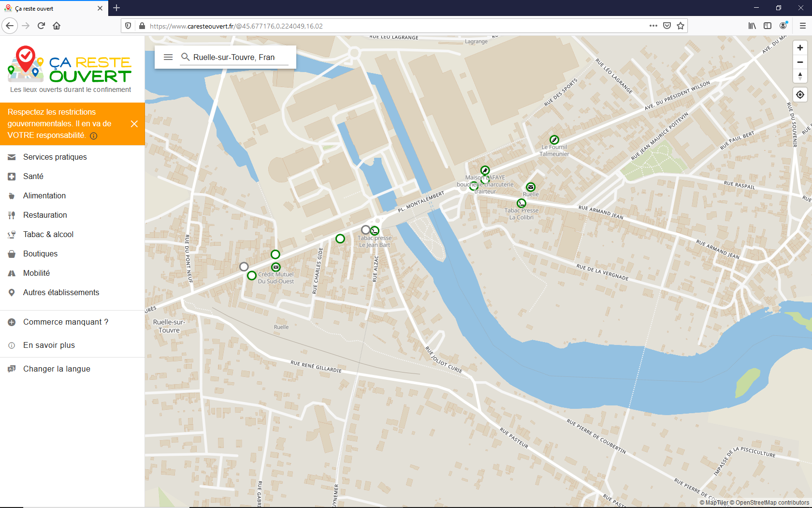
Task: Toggle the browser sidebar view
Action: pyautogui.click(x=768, y=26)
